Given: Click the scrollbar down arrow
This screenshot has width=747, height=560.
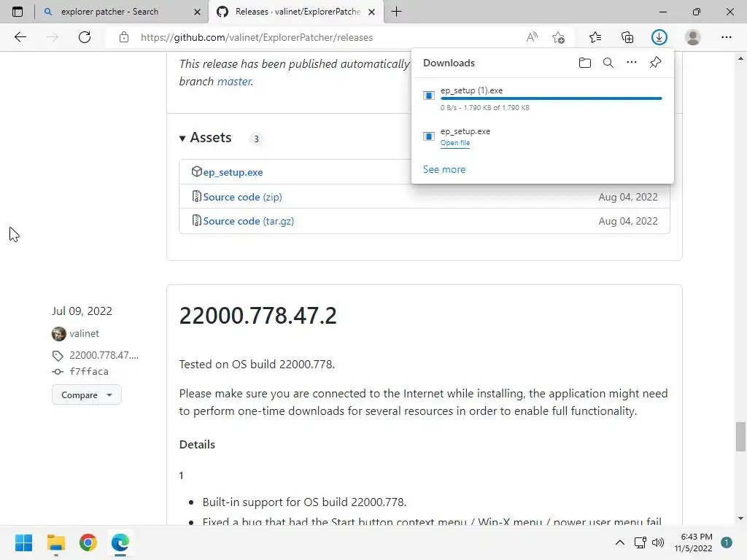Looking at the screenshot, I should [740, 518].
